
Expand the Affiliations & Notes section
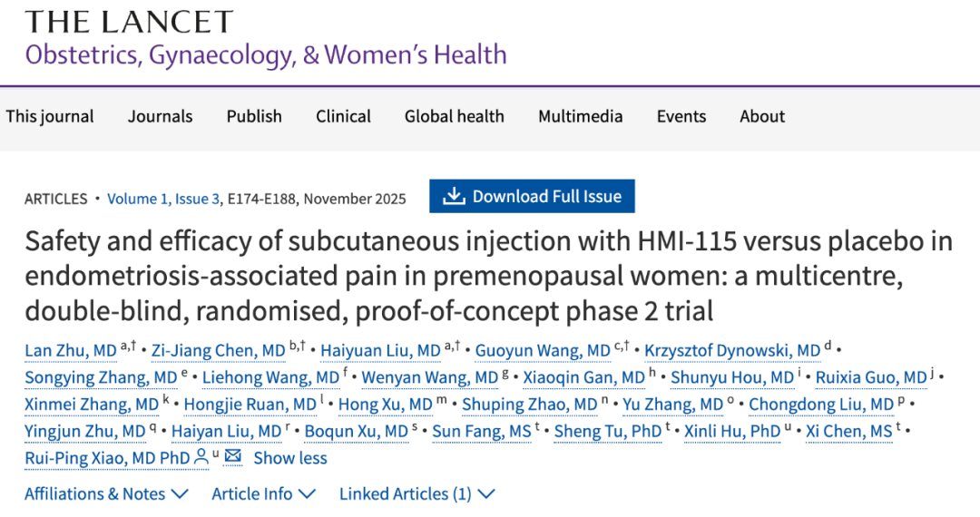[106, 493]
